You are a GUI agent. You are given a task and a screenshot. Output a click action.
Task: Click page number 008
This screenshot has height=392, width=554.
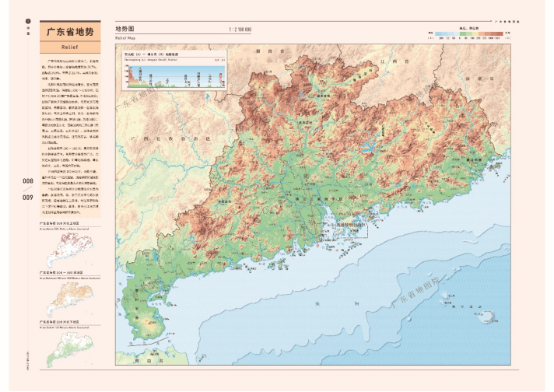click(28, 180)
